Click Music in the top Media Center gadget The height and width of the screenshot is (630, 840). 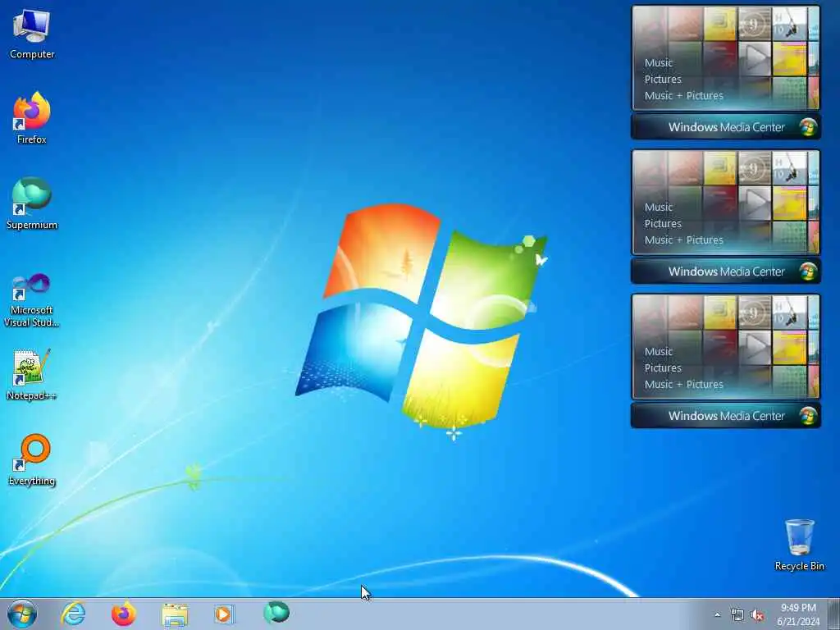[x=659, y=62]
